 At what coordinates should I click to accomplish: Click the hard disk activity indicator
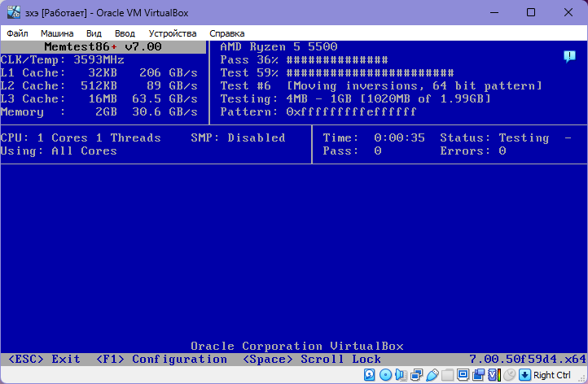click(x=370, y=375)
